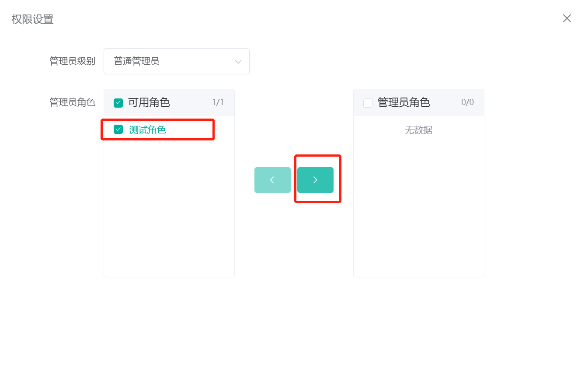Click the 普通管理员 text in selector

(x=136, y=61)
